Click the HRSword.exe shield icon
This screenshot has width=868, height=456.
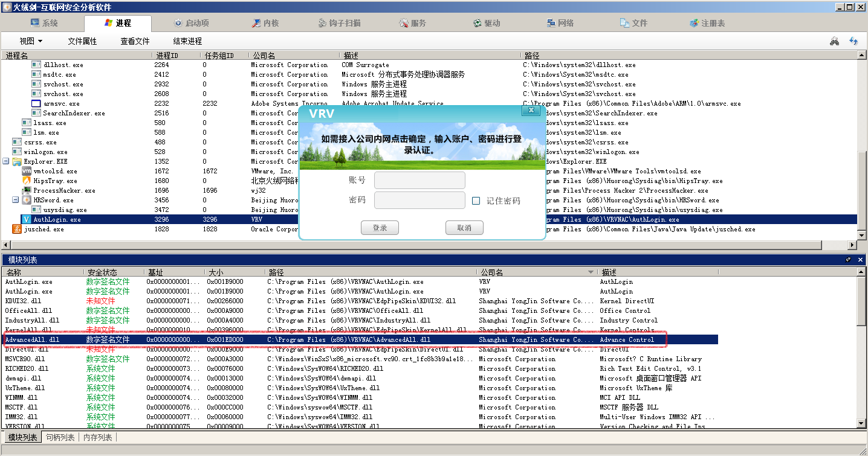[27, 200]
